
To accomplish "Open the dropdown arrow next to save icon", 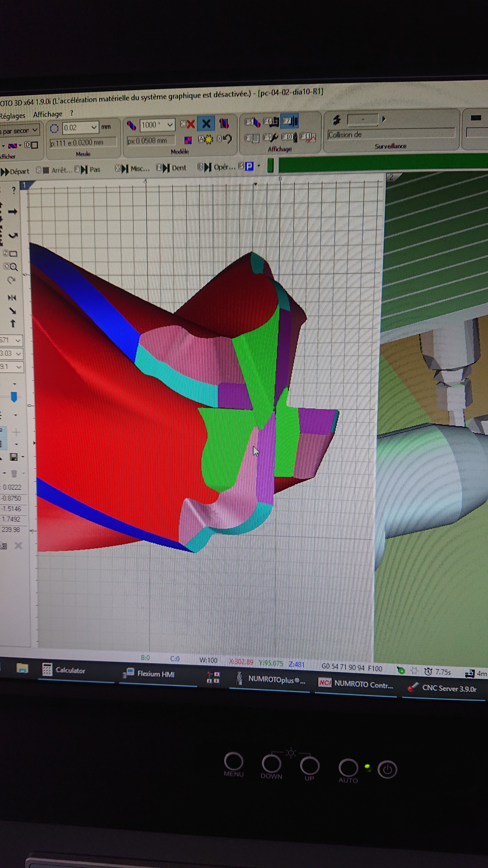I will click(23, 457).
